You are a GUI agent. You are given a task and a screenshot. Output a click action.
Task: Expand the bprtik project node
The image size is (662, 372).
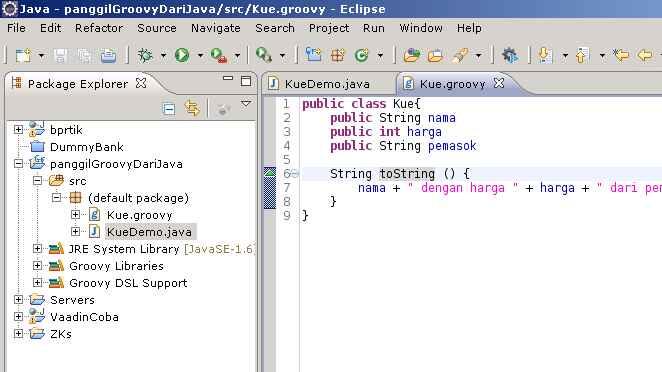point(18,130)
